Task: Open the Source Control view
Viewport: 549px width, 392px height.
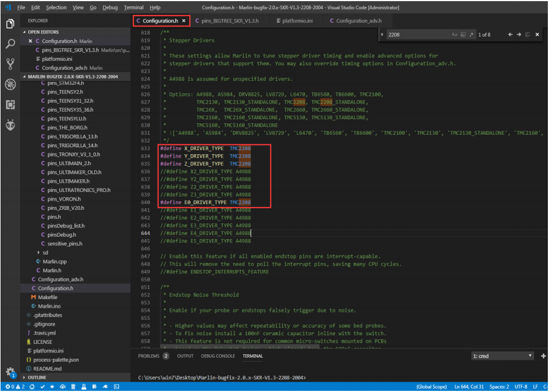Action: click(x=10, y=64)
